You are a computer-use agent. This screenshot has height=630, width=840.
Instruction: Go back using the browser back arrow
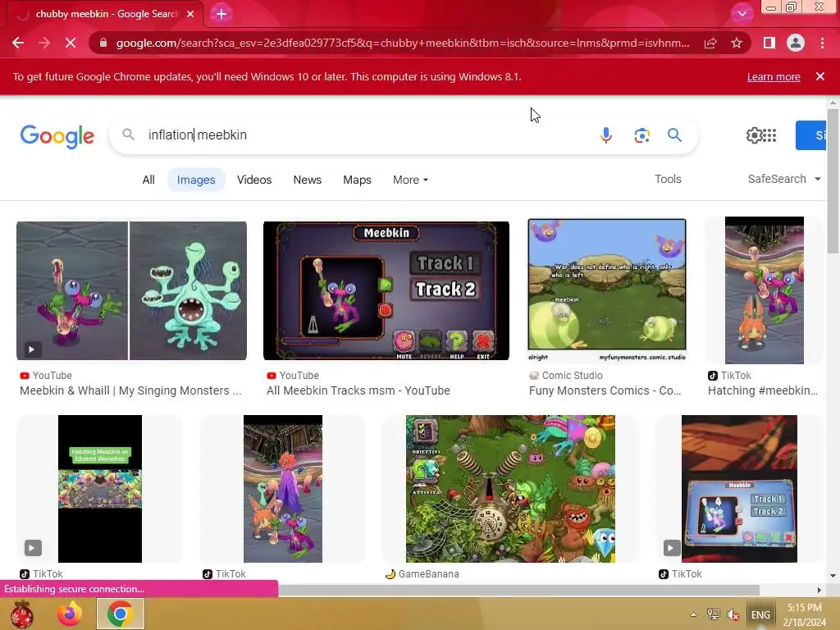(18, 43)
